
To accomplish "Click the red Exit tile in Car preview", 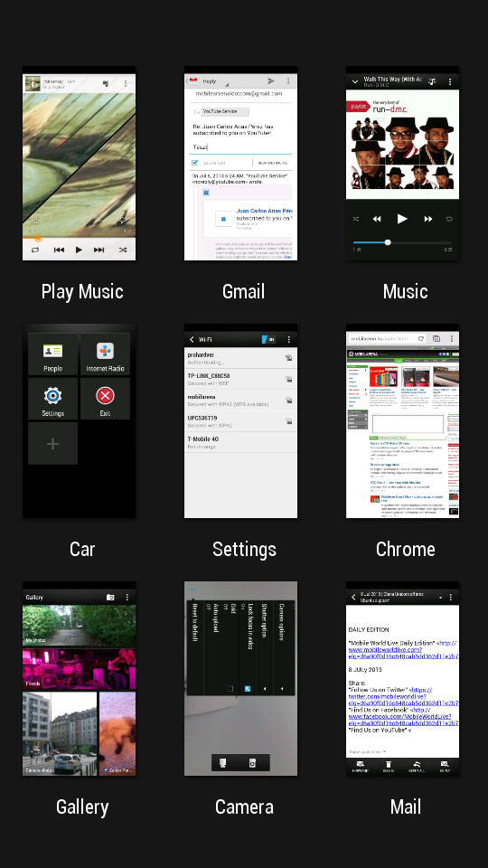I will tap(105, 399).
